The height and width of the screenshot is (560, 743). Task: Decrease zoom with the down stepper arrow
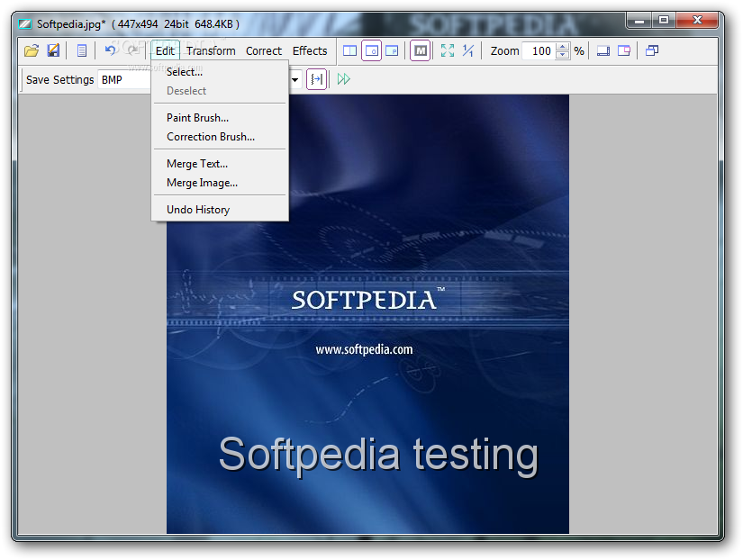coord(563,55)
